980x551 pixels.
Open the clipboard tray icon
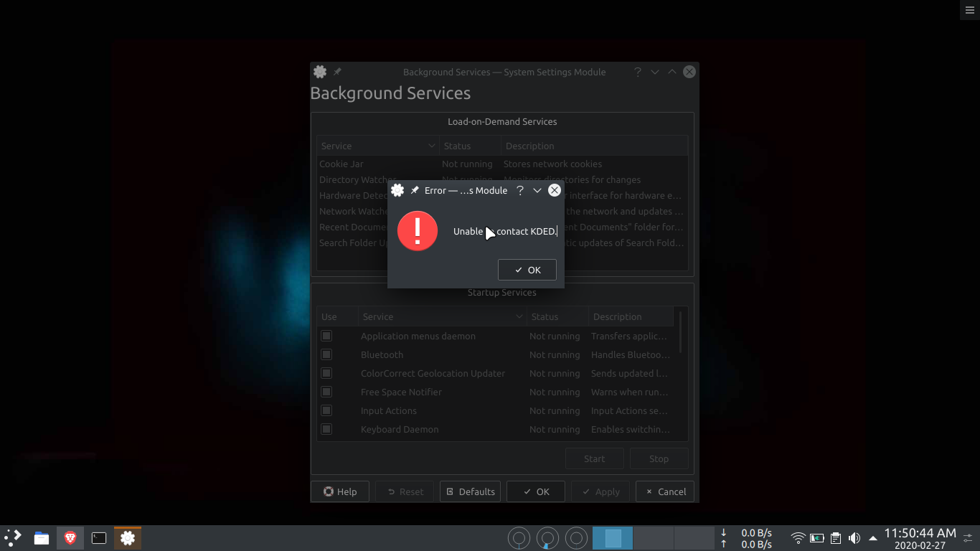(835, 537)
